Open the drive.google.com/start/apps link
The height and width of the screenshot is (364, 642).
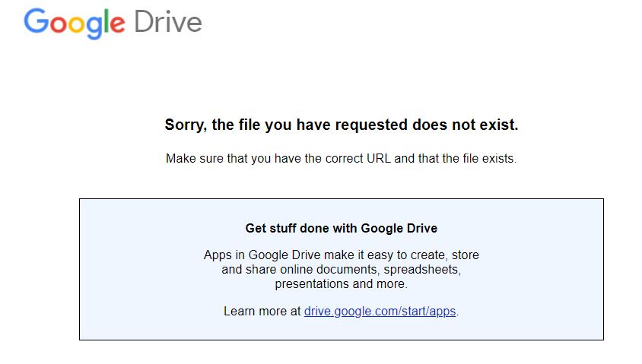tap(380, 311)
